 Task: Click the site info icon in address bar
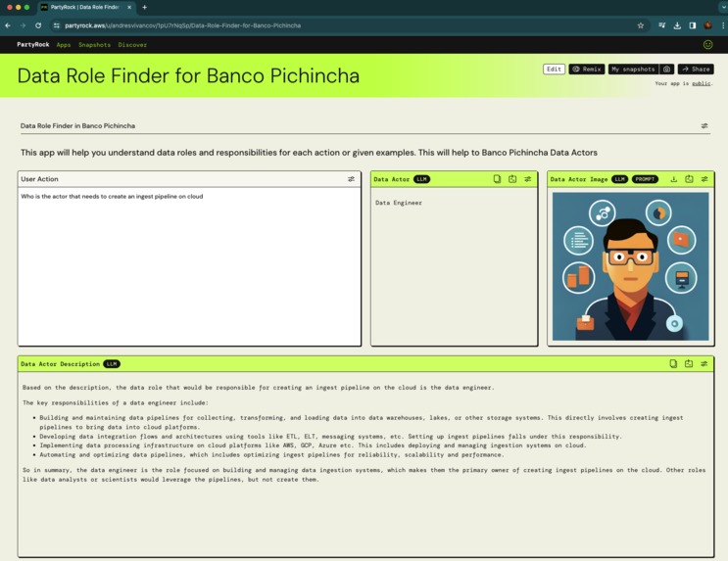pyautogui.click(x=56, y=25)
